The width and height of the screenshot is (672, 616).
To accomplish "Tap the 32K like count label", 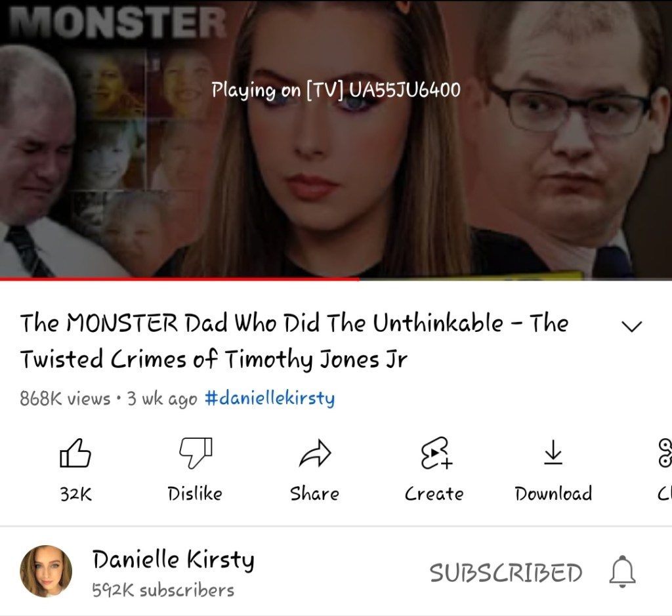I will pyautogui.click(x=76, y=494).
